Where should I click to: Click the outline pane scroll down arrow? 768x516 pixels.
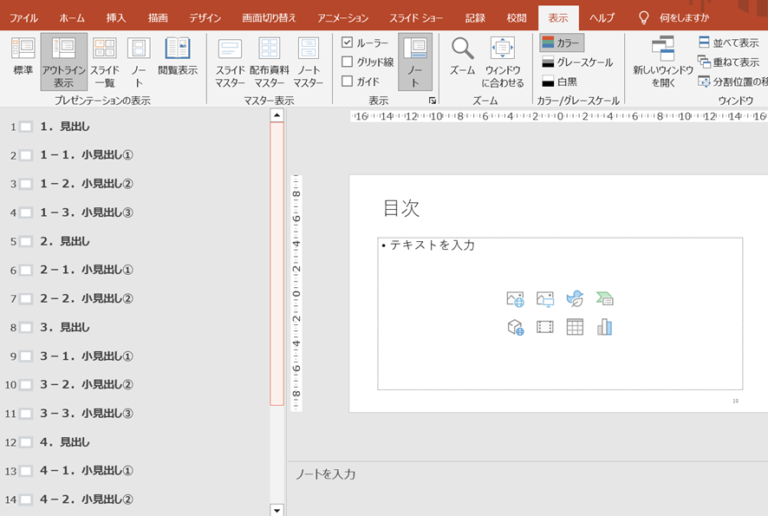(277, 510)
